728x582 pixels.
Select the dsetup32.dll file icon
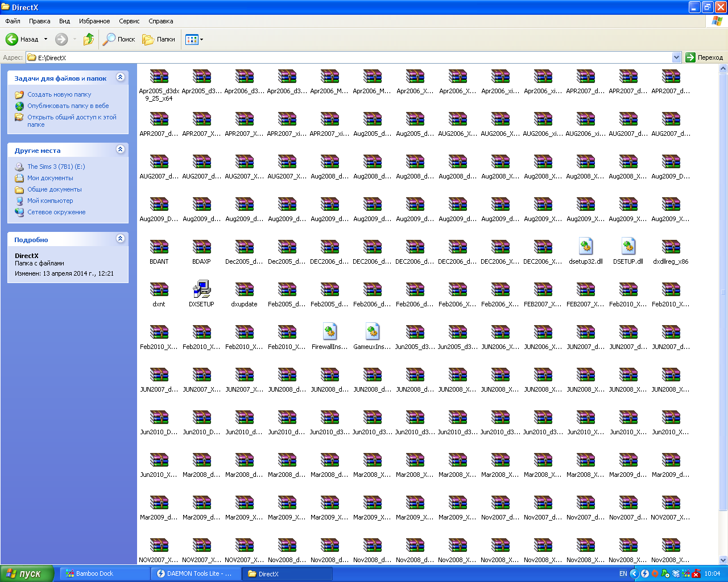(x=586, y=247)
